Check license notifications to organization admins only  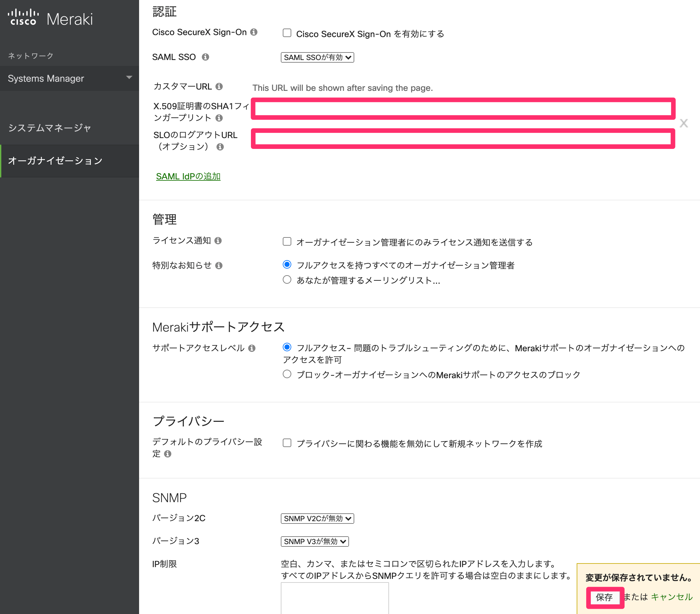tap(287, 241)
